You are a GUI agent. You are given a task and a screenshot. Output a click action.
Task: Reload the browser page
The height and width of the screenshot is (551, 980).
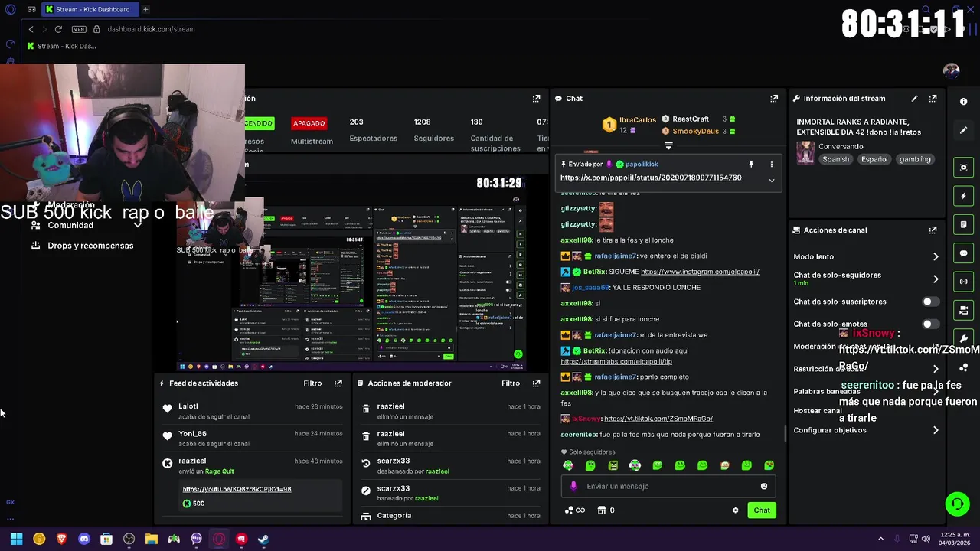58,29
